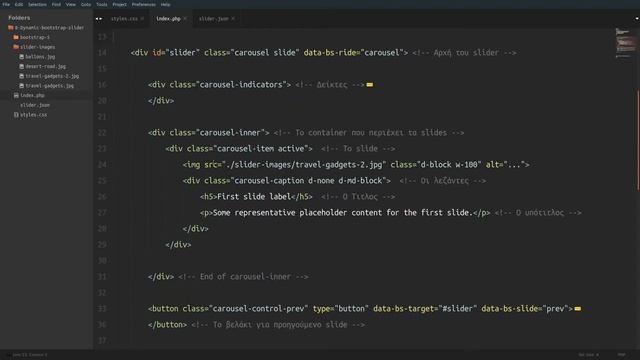Select the slider-images folder name

[38, 47]
